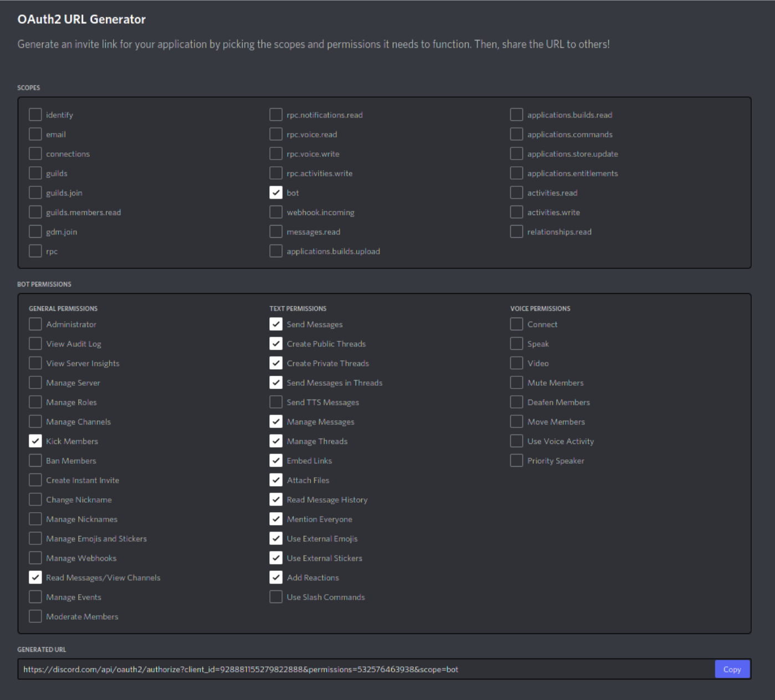Tick applications.store.update scope
Viewport: 775px width, 700px height.
pyautogui.click(x=516, y=154)
